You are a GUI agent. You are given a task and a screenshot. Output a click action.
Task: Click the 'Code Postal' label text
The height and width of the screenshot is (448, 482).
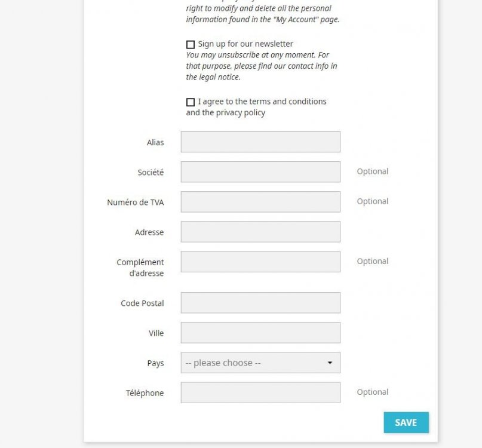(142, 303)
